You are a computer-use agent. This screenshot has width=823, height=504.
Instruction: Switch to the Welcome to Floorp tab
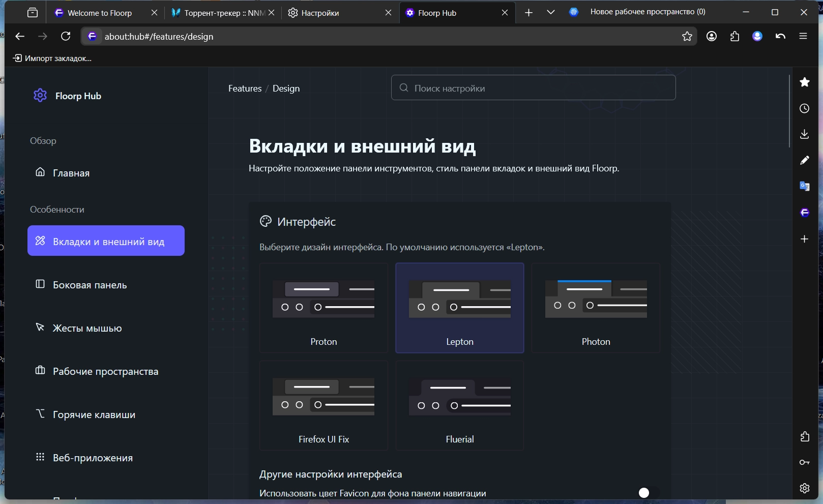99,13
